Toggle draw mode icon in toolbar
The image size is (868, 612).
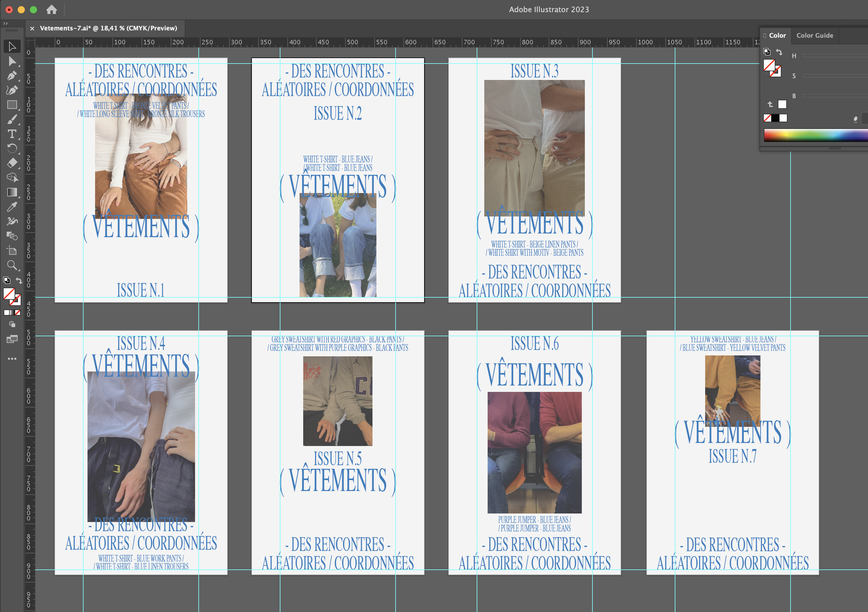point(12,324)
